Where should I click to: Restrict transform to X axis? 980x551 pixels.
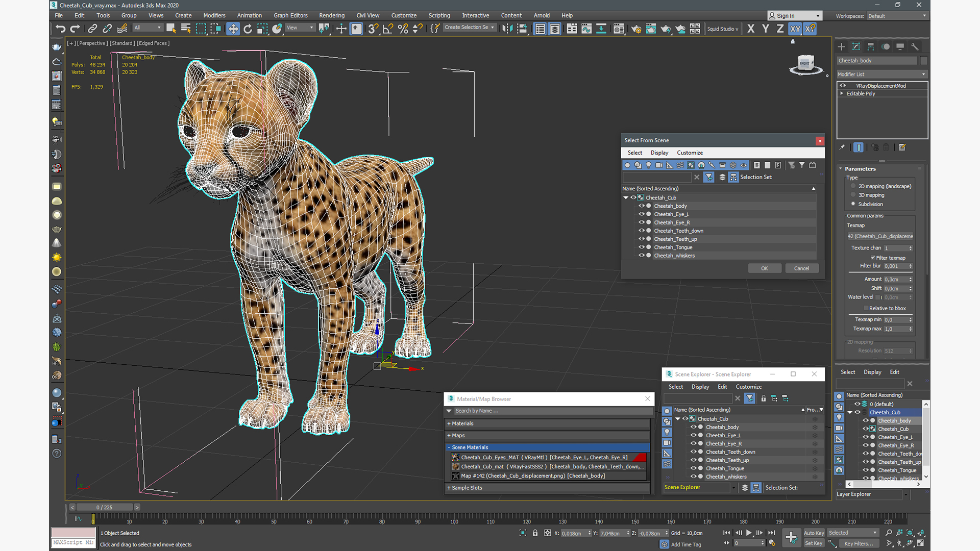click(751, 29)
